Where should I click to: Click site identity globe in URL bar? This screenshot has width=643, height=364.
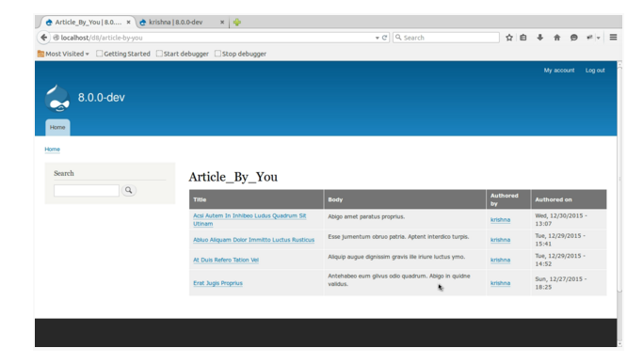point(56,38)
